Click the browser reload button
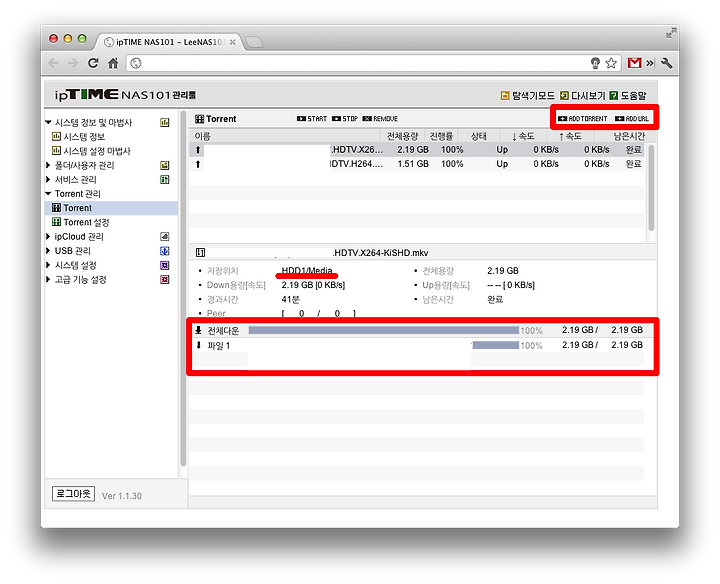Viewport: 720px width, 584px height. click(93, 63)
